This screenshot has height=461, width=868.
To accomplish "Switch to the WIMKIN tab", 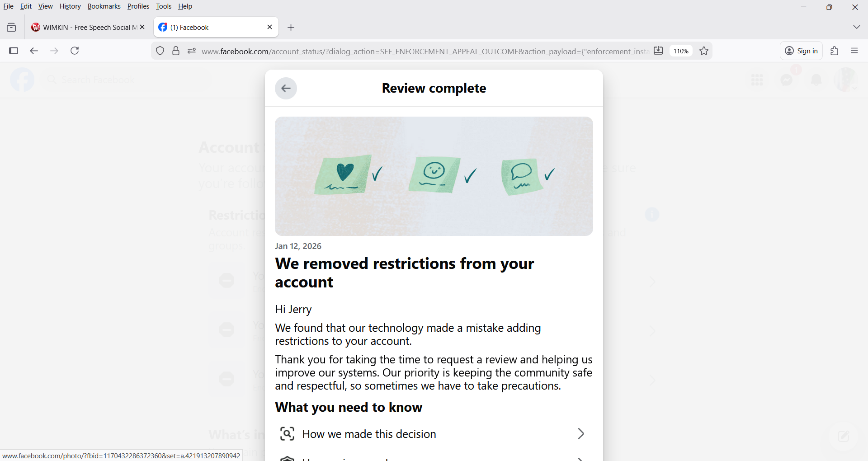I will click(x=84, y=27).
